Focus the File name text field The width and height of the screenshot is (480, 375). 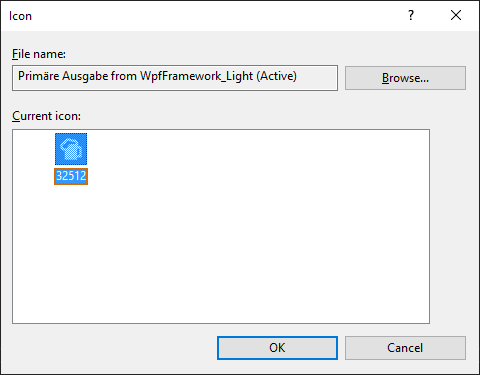[x=175, y=78]
